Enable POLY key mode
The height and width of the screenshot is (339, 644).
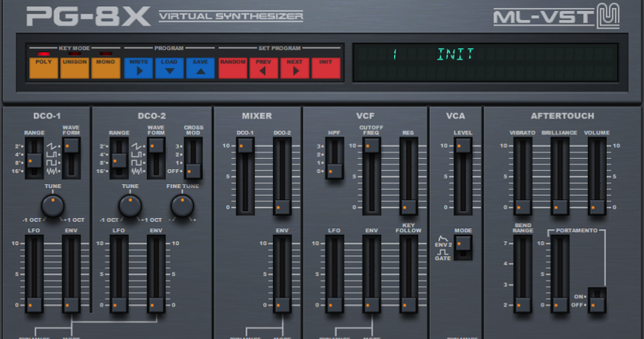pyautogui.click(x=44, y=67)
